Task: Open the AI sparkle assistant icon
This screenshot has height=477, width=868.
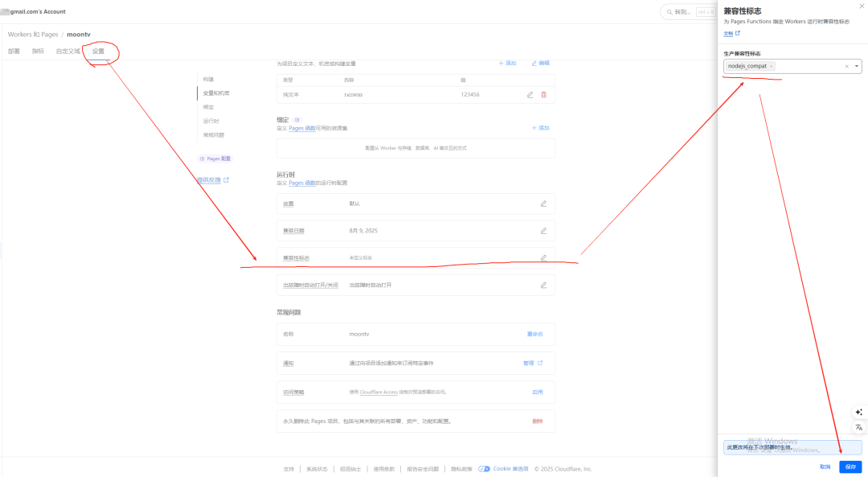Action: tap(858, 412)
